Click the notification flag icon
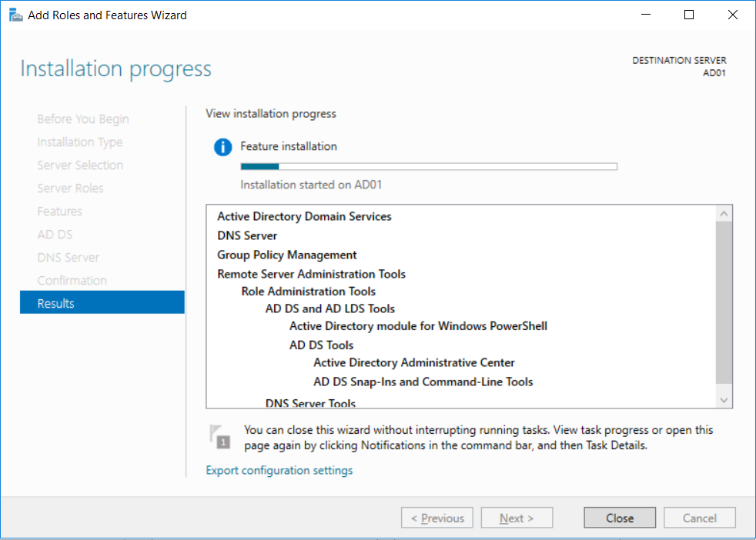 (x=220, y=436)
